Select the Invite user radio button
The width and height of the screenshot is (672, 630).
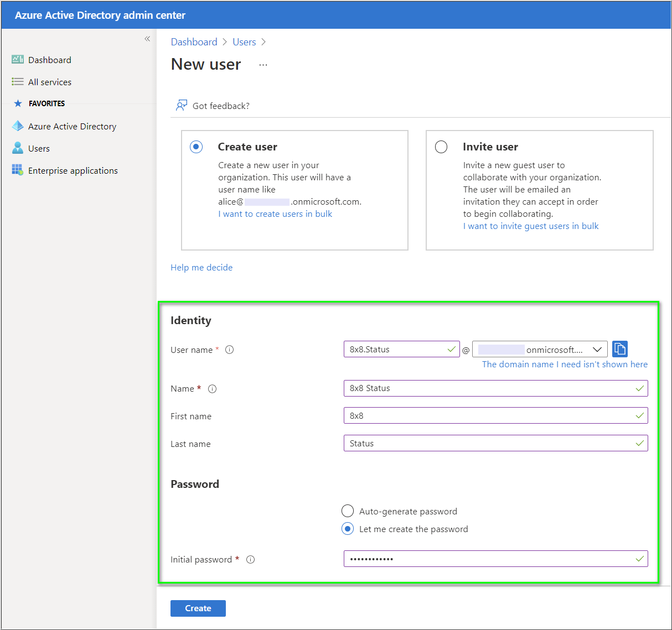(441, 147)
